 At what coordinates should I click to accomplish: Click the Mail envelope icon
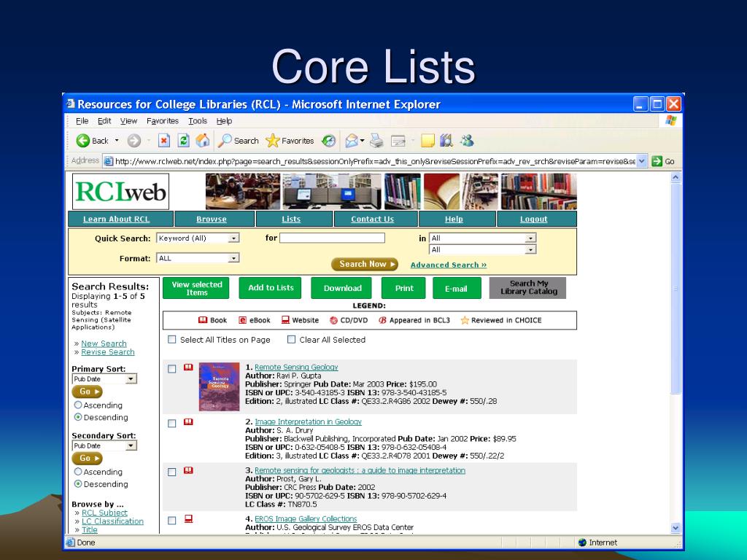tap(352, 141)
